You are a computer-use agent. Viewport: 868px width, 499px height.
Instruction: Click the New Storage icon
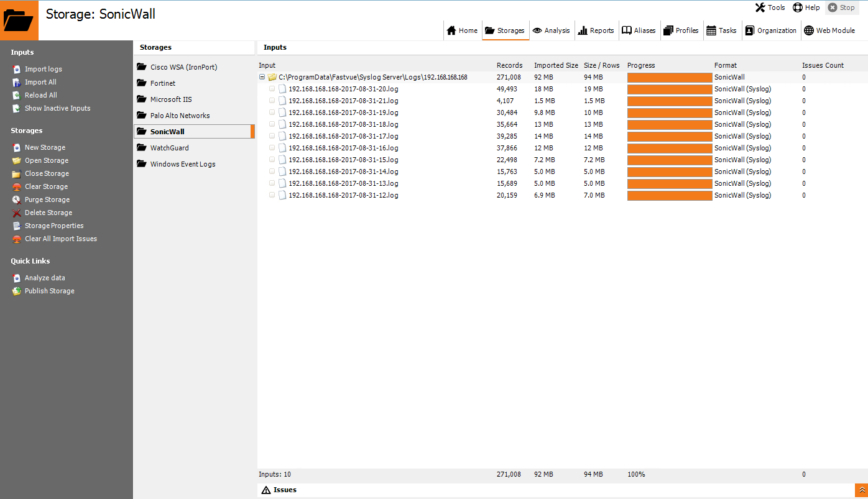[17, 147]
